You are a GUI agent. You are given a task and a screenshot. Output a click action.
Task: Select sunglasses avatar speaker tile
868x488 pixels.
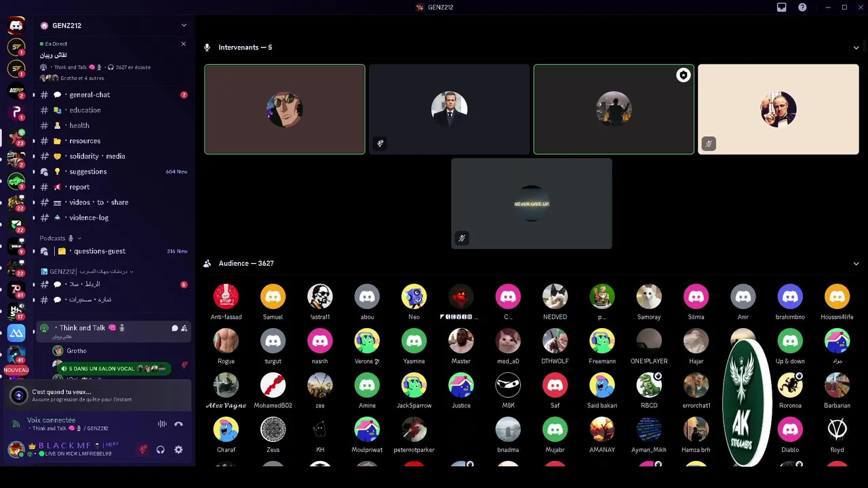point(285,109)
